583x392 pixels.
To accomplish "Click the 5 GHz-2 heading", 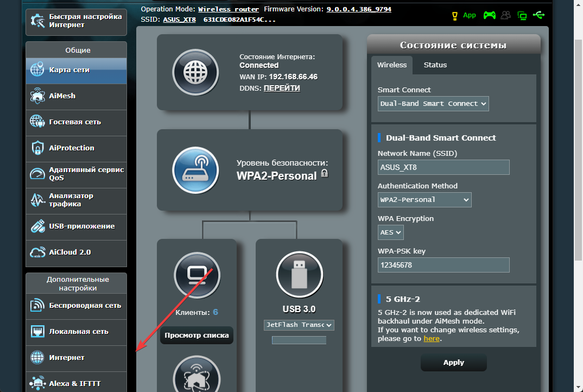I will click(x=403, y=299).
